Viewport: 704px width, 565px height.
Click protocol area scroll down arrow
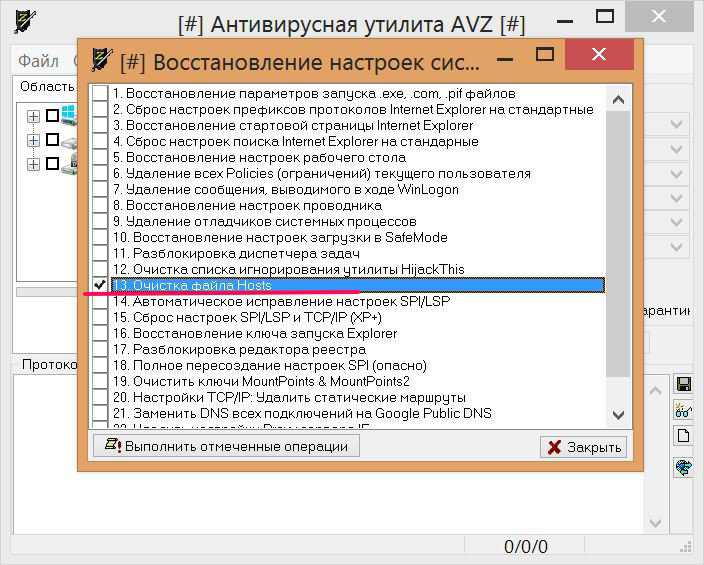(x=655, y=523)
